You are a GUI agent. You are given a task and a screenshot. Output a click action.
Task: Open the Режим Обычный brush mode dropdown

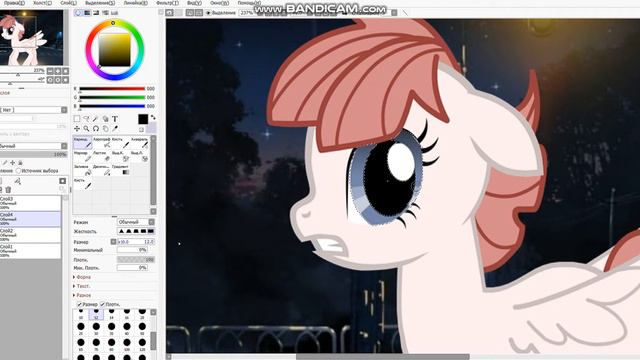[x=136, y=222]
